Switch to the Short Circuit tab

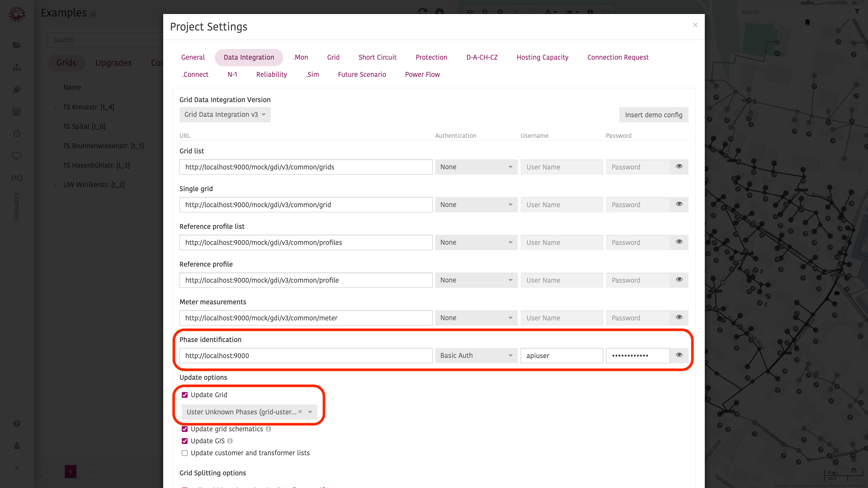click(x=377, y=57)
